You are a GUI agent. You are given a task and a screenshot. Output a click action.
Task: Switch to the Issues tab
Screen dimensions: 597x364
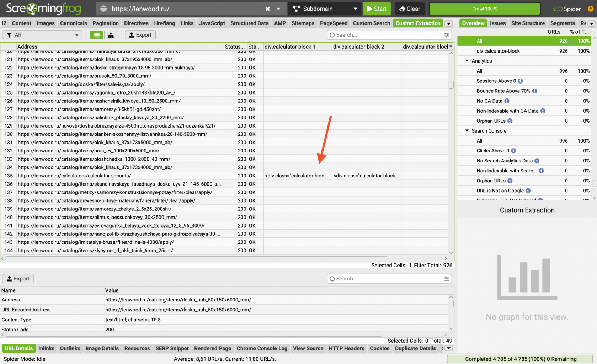(x=498, y=23)
